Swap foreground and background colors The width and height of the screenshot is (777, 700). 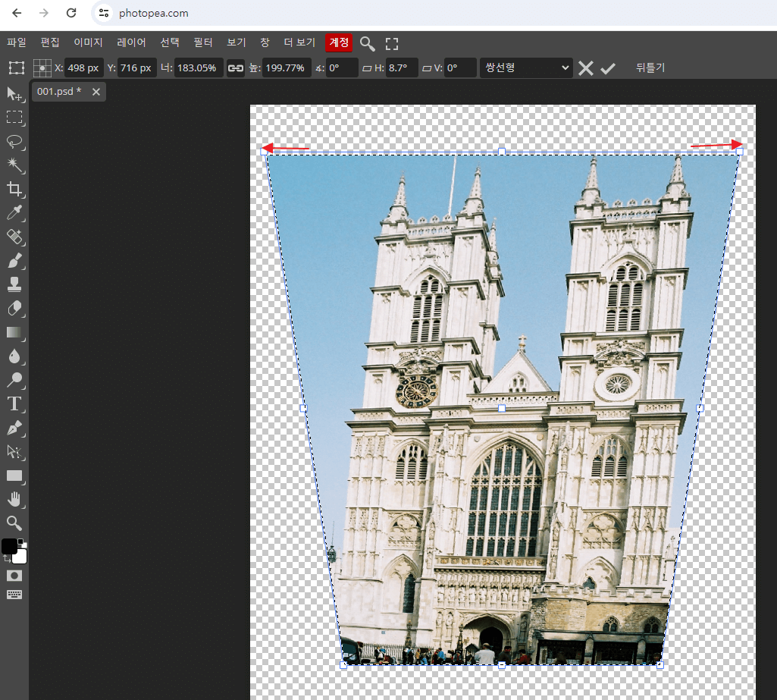point(6,559)
